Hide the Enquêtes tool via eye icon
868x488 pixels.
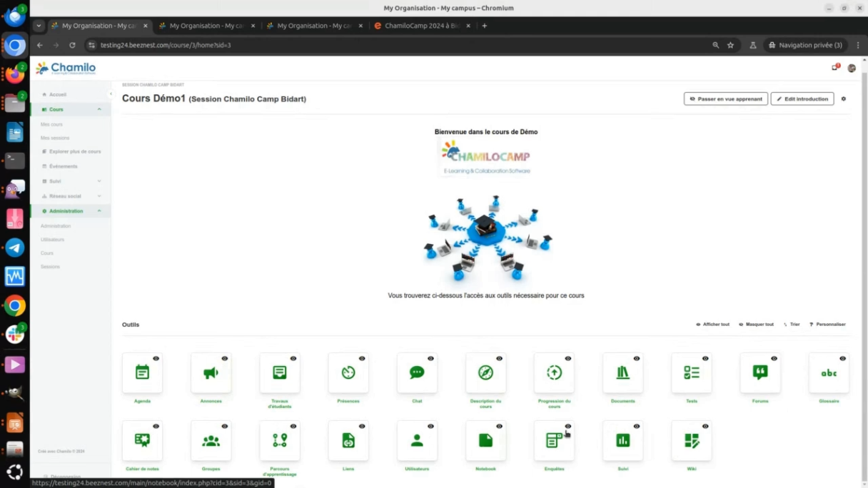(568, 427)
